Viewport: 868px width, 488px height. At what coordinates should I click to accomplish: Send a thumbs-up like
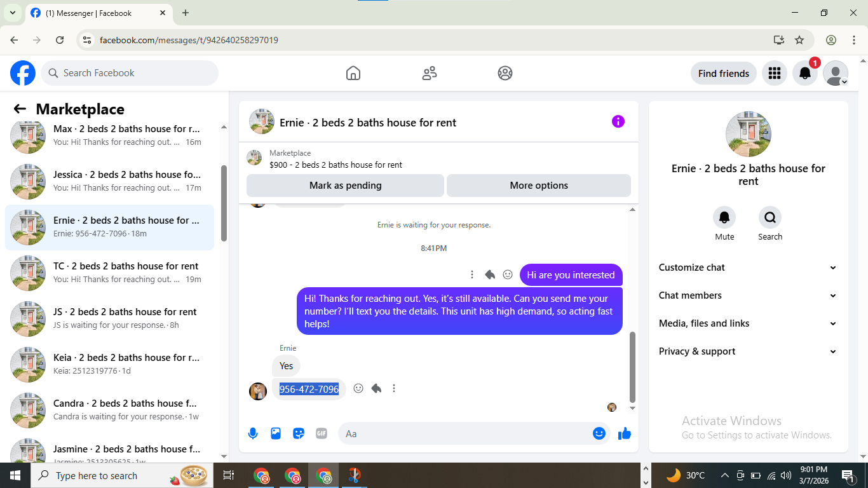[x=625, y=433]
